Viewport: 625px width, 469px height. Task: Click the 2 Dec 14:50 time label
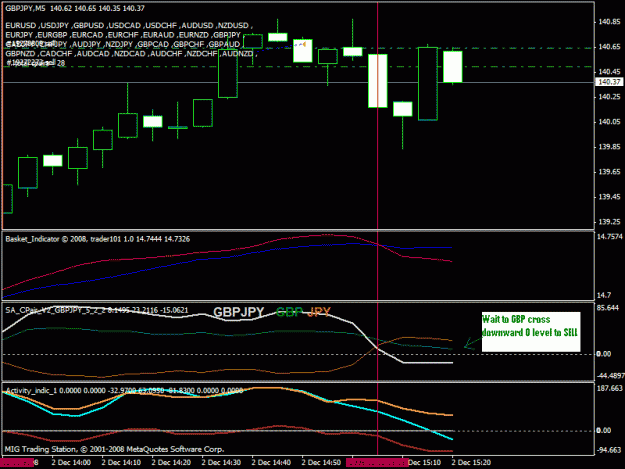pos(321,463)
